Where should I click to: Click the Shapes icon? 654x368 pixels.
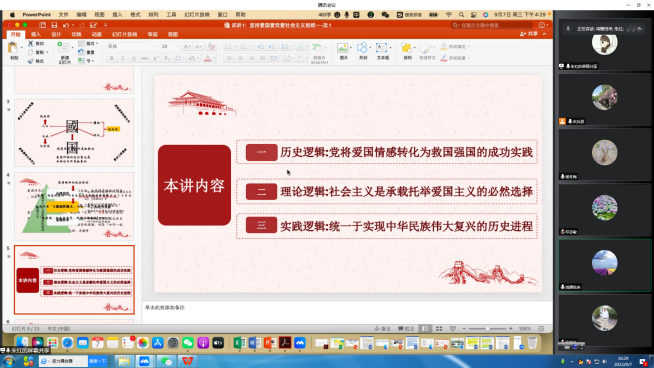[x=362, y=48]
